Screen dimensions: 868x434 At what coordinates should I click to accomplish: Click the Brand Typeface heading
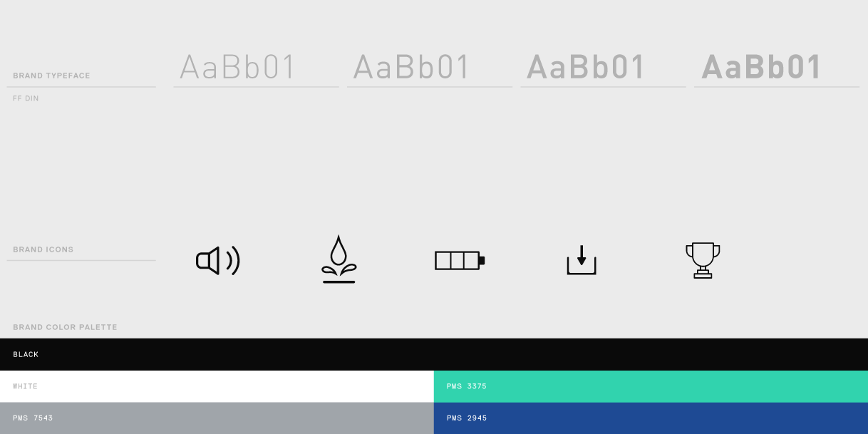coord(51,76)
